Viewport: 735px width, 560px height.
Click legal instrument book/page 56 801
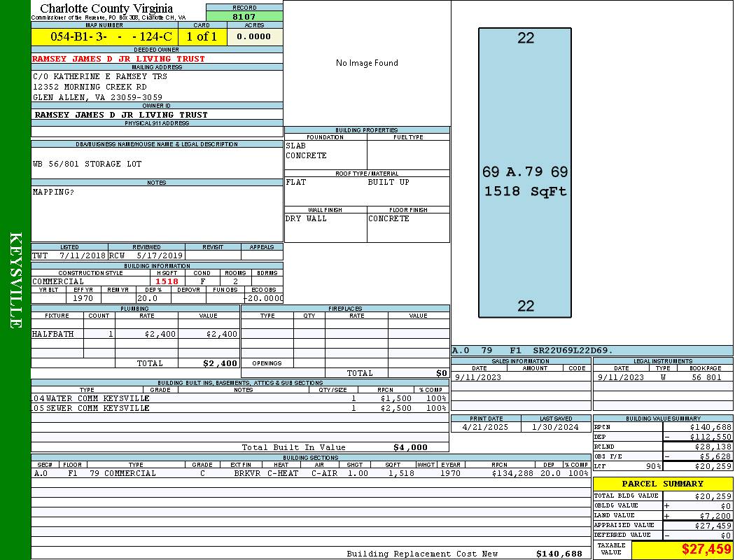(706, 377)
